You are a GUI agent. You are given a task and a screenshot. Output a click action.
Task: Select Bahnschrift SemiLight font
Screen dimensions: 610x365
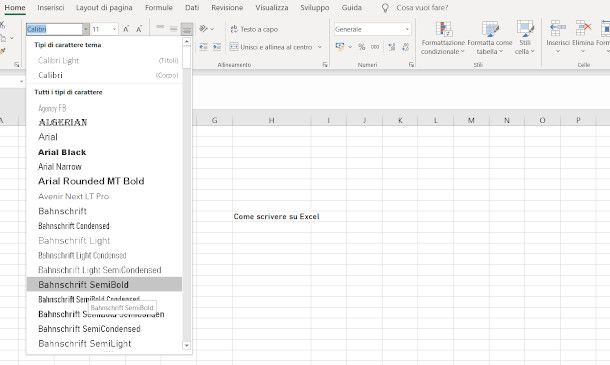pyautogui.click(x=104, y=344)
